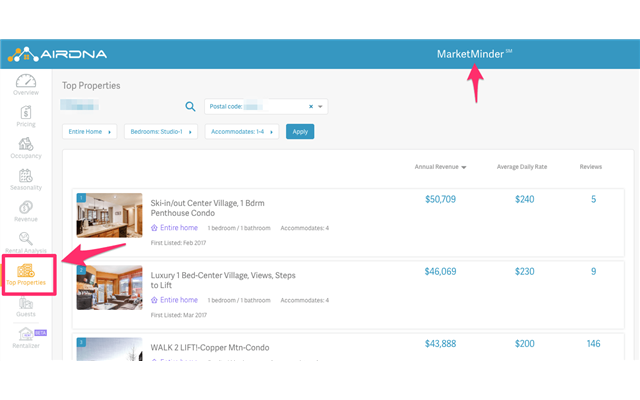Open the Occupancy section
Screen dimensions: 640x400
coord(26,146)
